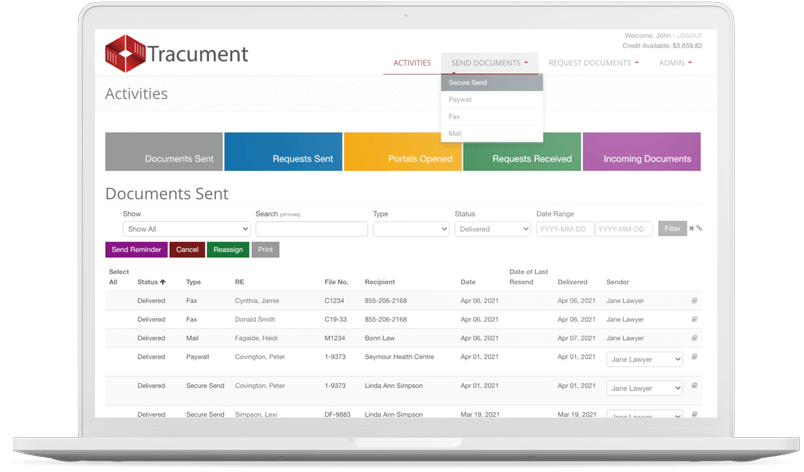This screenshot has height=472, width=804.
Task: Open the Status dropdown showing Delivered
Action: pyautogui.click(x=492, y=229)
